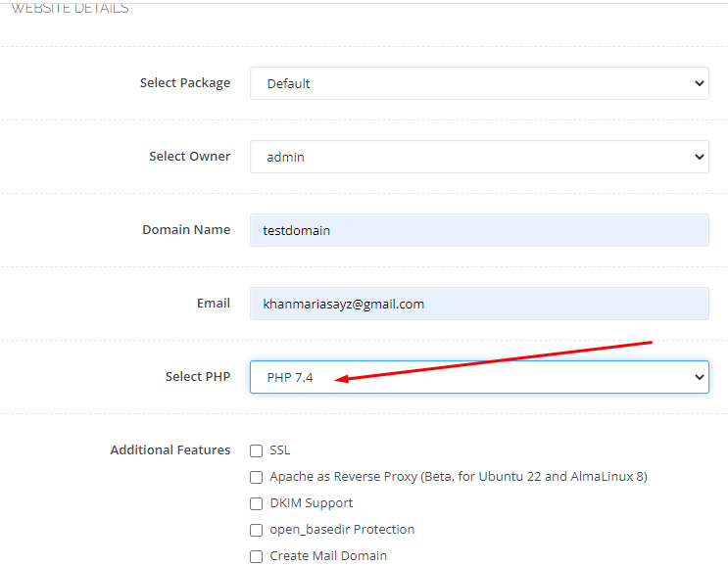Open the Select PHP dropdown
The width and height of the screenshot is (728, 567).
pyautogui.click(x=479, y=377)
